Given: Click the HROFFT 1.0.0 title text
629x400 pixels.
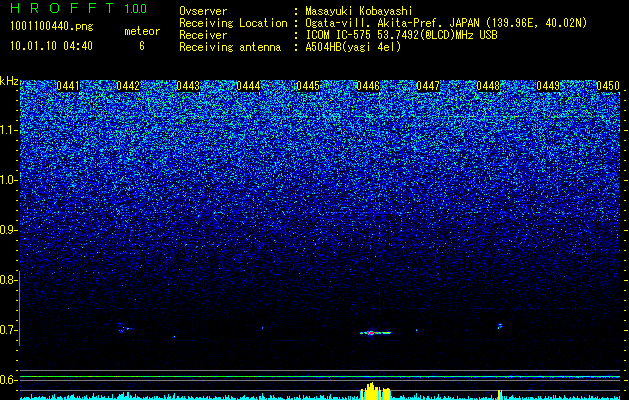Looking at the screenshot, I should [x=78, y=8].
